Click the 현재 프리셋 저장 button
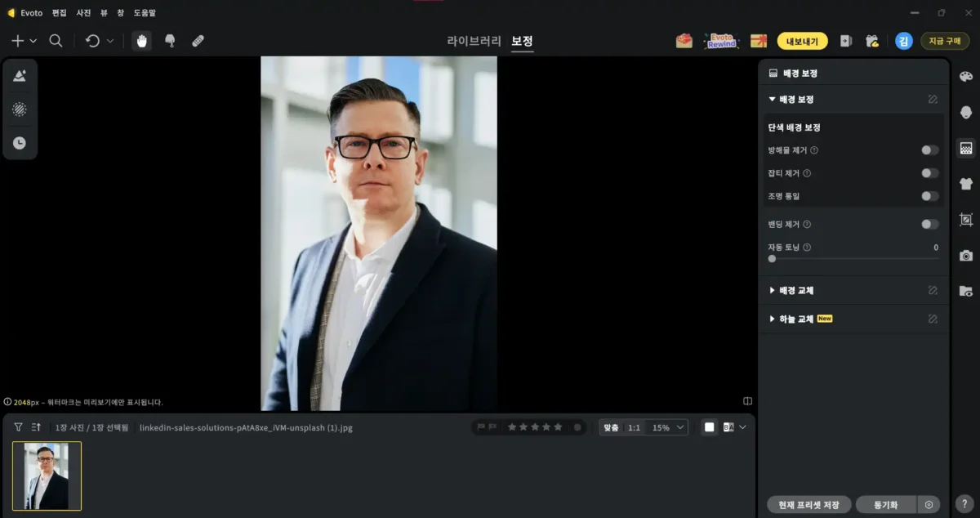The width and height of the screenshot is (980, 518). tap(809, 505)
